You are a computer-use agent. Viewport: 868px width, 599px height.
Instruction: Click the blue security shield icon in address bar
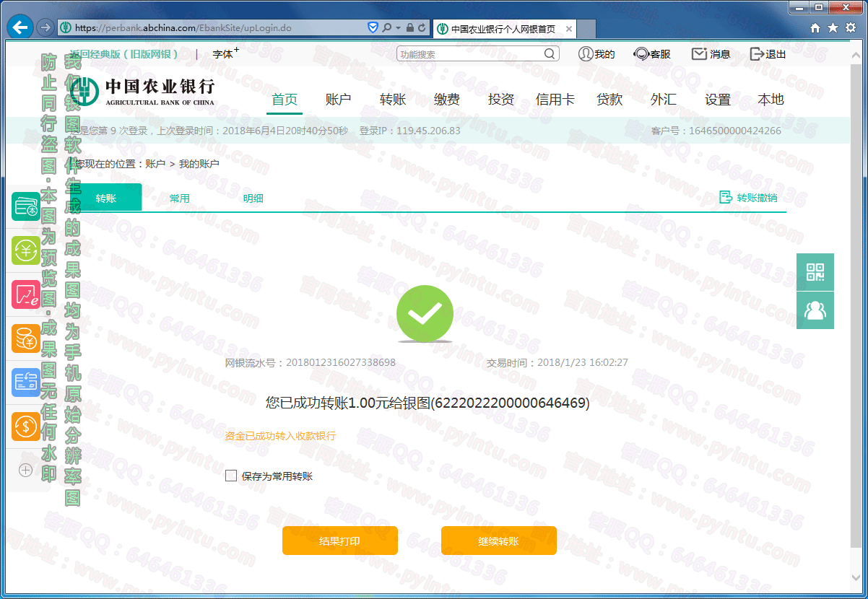pos(373,28)
